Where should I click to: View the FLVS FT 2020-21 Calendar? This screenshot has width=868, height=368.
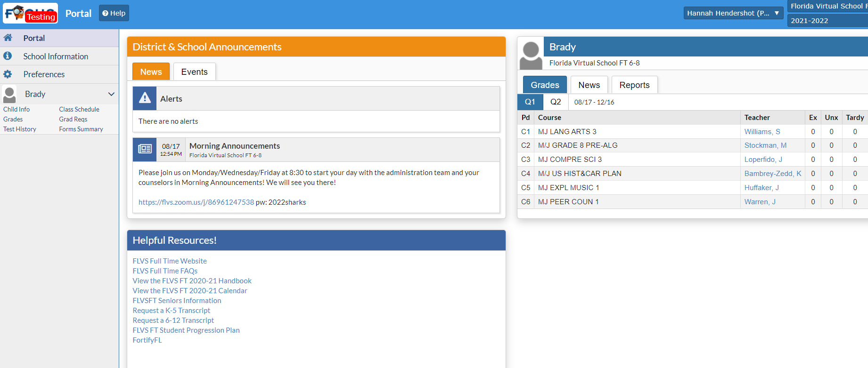pyautogui.click(x=190, y=290)
